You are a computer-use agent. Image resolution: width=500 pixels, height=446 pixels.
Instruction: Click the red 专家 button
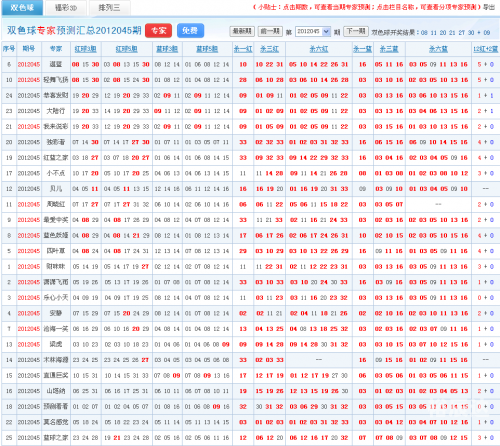[159, 31]
